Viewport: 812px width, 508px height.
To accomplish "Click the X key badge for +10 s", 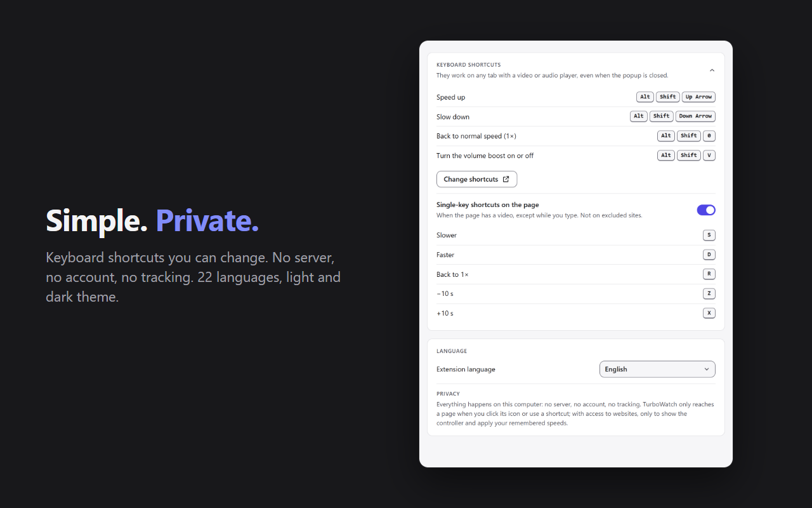I will [709, 313].
